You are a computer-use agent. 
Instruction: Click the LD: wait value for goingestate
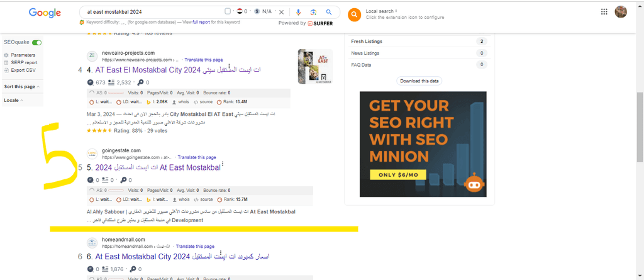[x=130, y=199]
